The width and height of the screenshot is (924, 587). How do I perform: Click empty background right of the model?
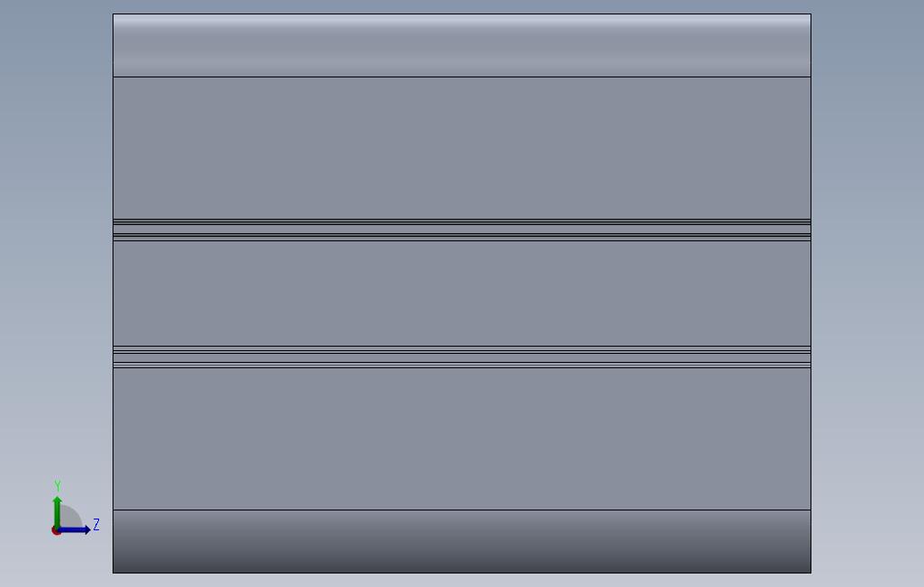pyautogui.click(x=866, y=294)
